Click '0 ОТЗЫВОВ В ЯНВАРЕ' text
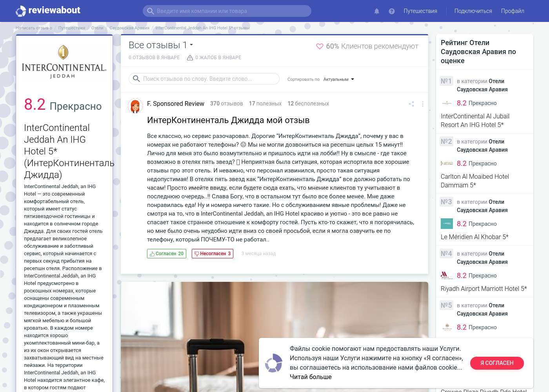 click(154, 58)
